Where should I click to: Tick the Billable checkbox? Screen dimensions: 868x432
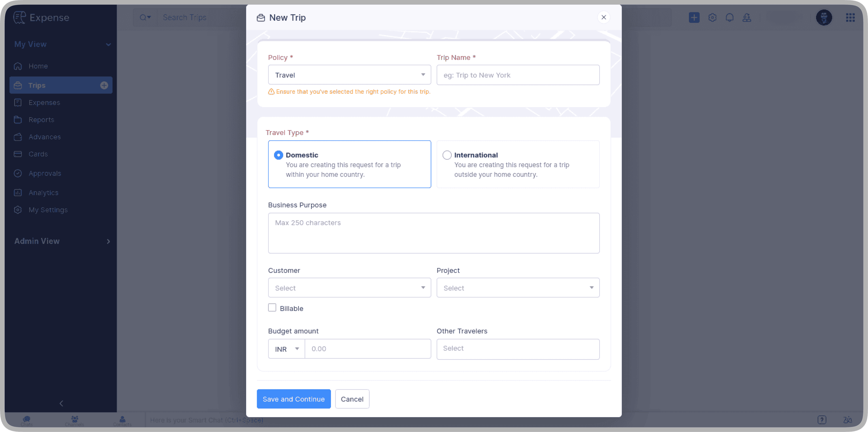(272, 308)
